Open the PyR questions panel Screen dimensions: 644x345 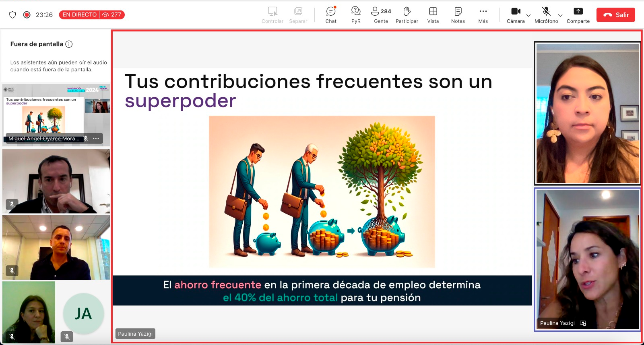click(x=356, y=15)
